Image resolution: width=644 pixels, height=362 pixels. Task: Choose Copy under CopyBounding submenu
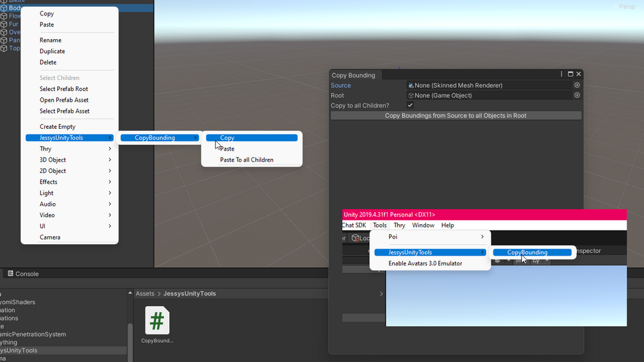coord(252,138)
